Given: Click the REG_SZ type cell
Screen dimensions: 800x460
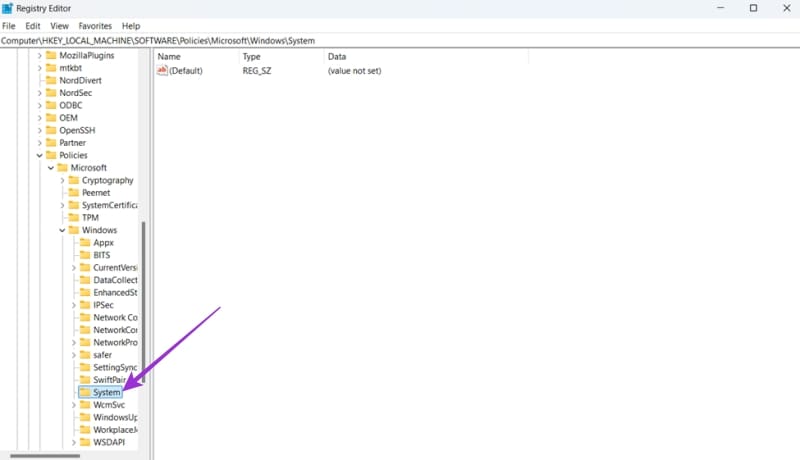Looking at the screenshot, I should click(x=257, y=71).
